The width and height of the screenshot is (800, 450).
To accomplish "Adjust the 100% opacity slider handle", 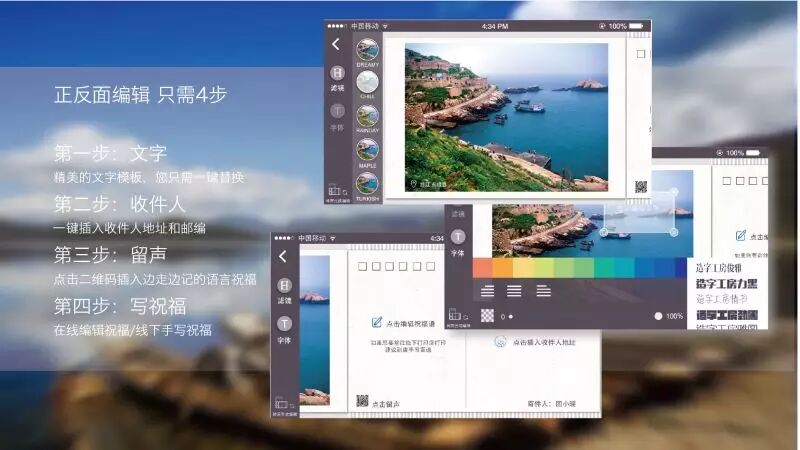I will (658, 316).
